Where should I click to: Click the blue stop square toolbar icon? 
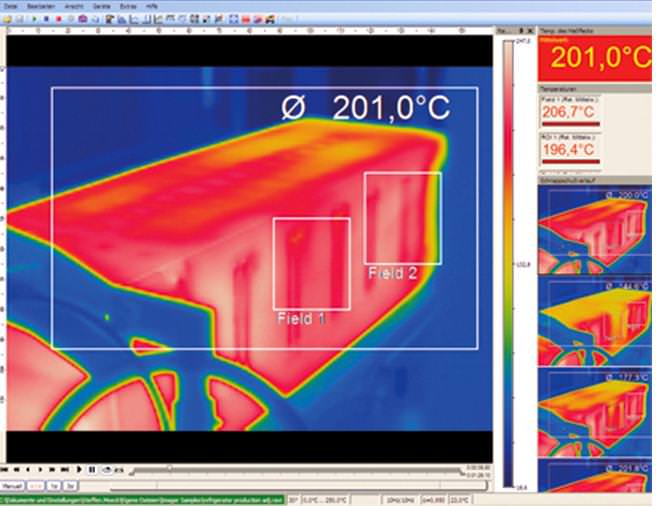click(x=46, y=19)
